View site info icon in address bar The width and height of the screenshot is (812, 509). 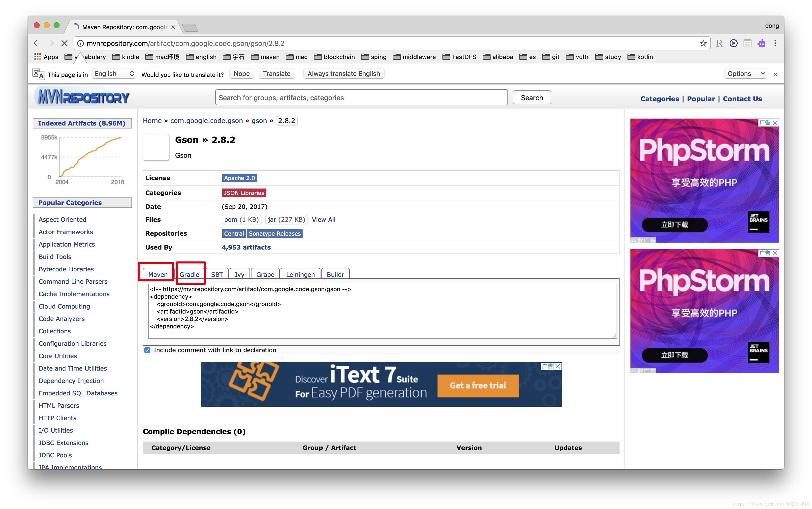point(80,43)
